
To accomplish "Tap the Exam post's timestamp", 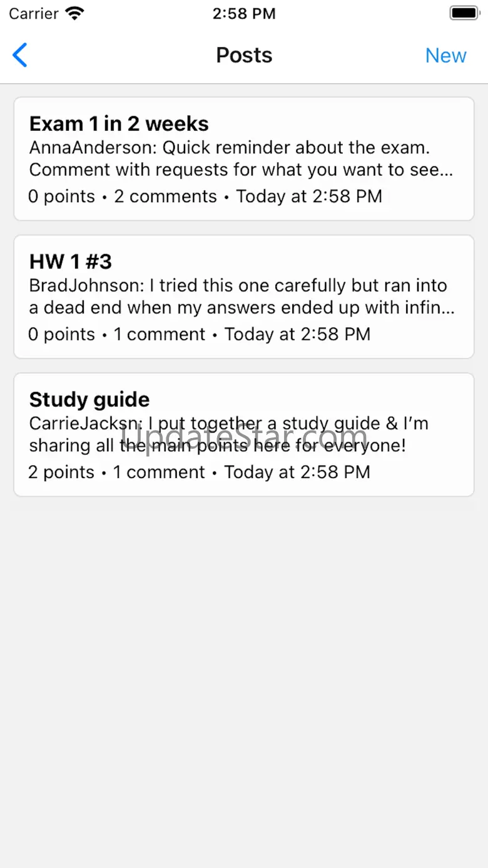I will coord(309,197).
